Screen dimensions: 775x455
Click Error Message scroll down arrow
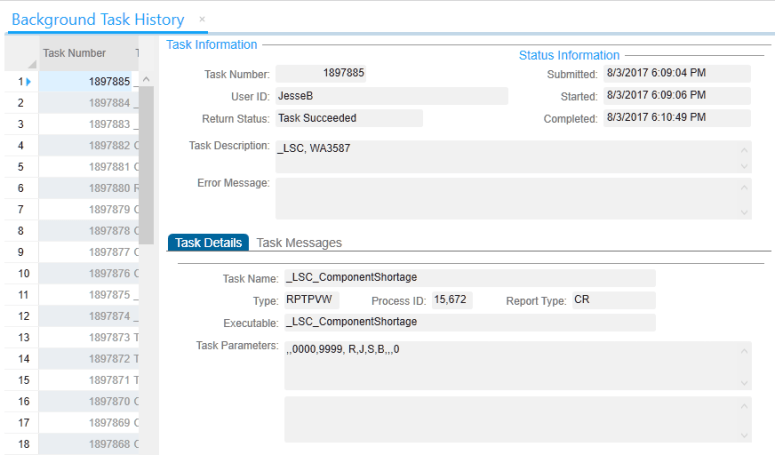coord(743,212)
